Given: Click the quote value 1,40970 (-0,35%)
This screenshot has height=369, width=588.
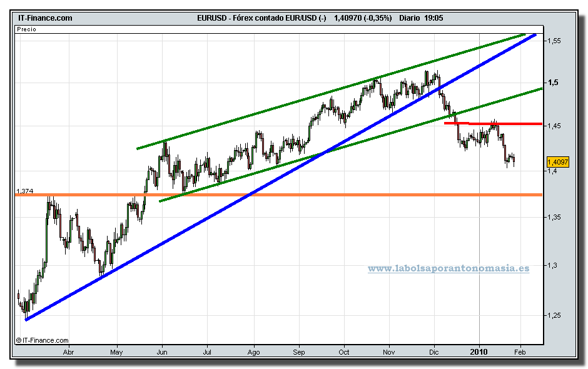Looking at the screenshot, I should 363,18.
